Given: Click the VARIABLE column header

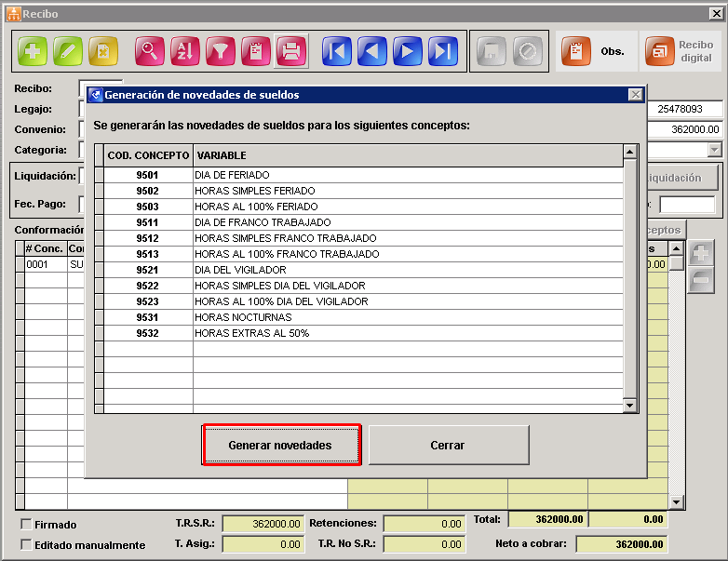Looking at the screenshot, I should point(408,155).
